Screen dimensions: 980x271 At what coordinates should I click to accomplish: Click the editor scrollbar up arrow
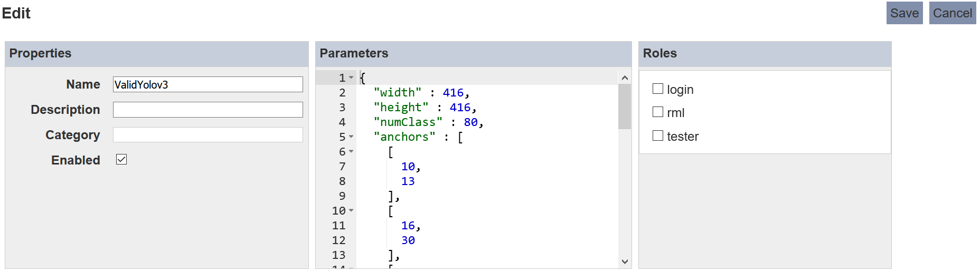[625, 78]
